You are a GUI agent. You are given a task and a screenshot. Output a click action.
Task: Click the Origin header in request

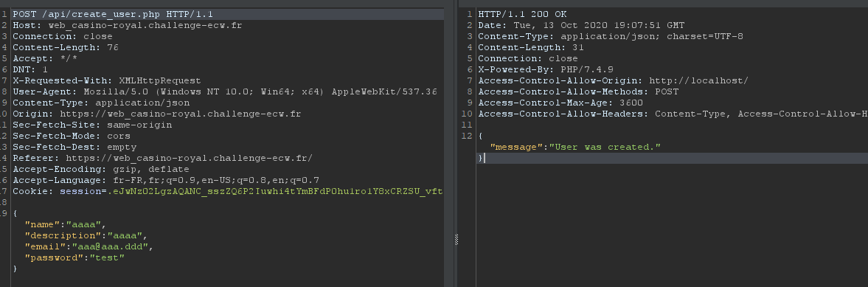tap(156, 114)
